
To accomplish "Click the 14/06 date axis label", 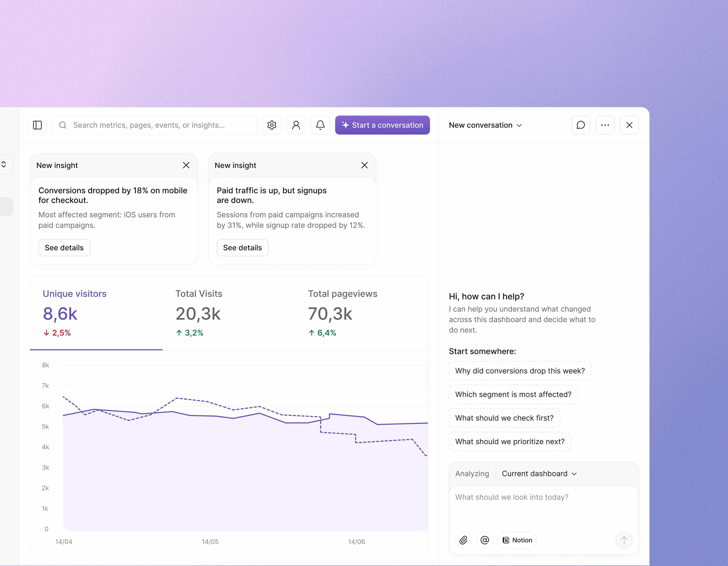I will click(356, 542).
